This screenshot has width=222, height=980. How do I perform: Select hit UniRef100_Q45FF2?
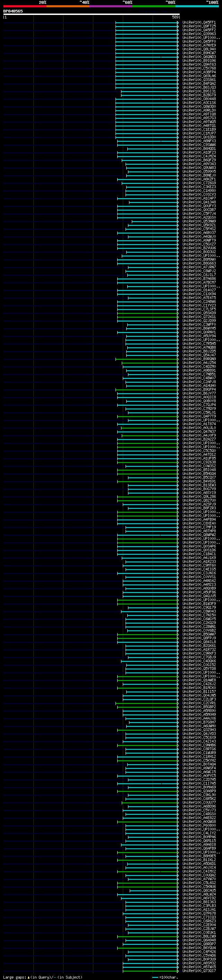(199, 30)
